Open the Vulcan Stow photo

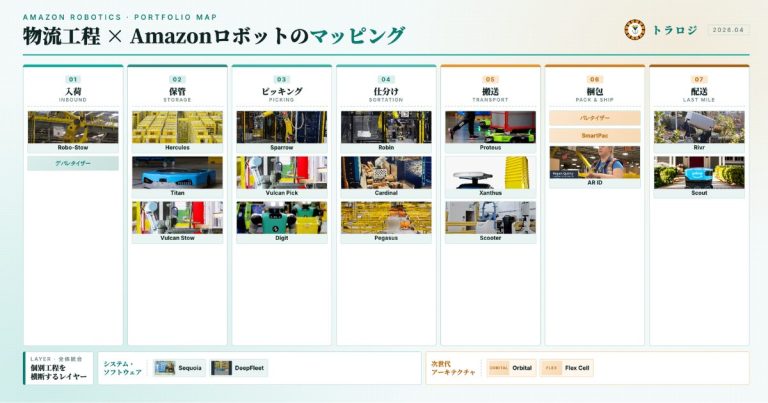(177, 217)
